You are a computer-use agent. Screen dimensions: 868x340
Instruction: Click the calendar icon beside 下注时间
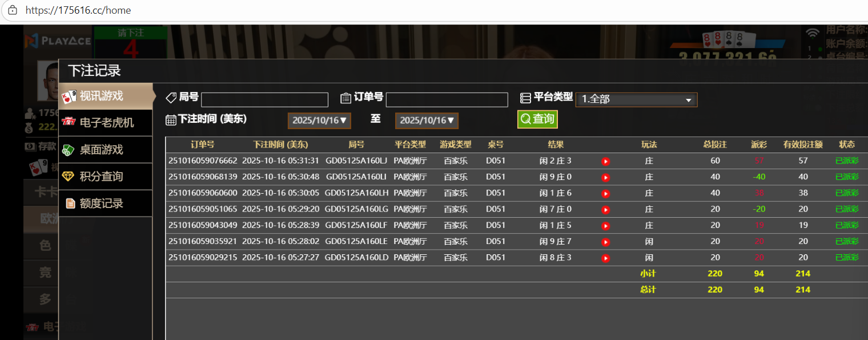coord(171,119)
